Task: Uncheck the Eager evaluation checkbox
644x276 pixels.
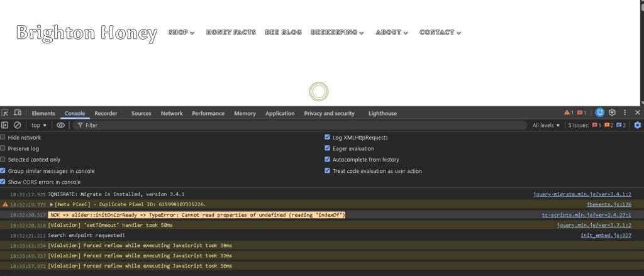Action: click(x=328, y=148)
